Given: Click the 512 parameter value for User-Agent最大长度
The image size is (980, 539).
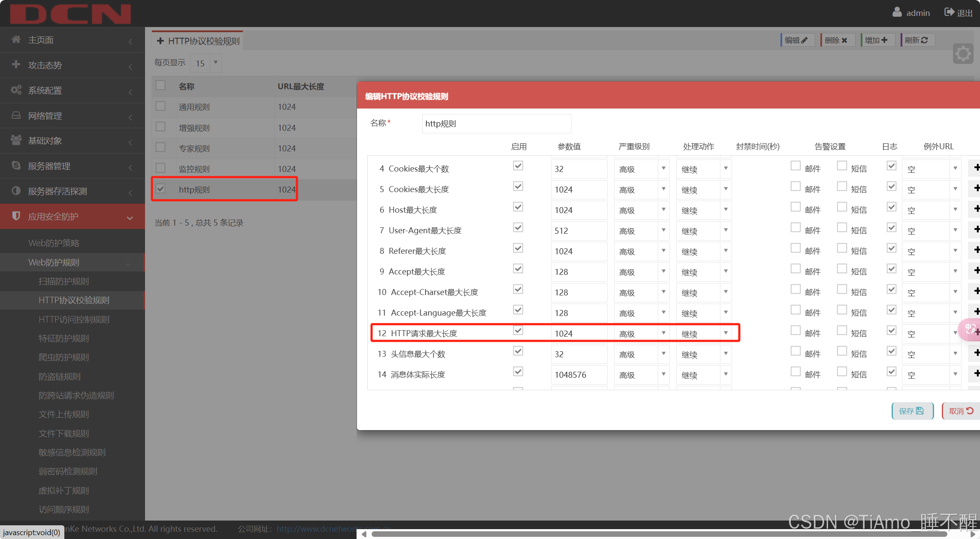Looking at the screenshot, I should 579,231.
